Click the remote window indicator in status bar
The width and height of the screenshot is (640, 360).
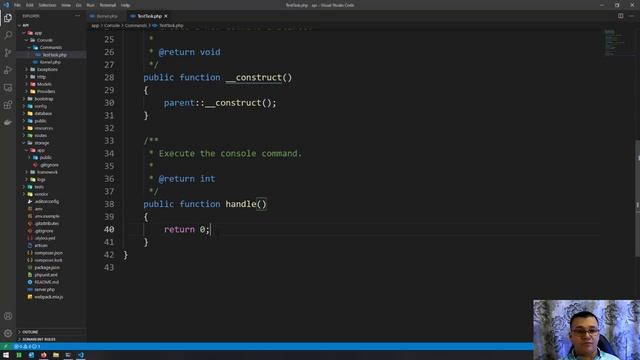tap(5, 347)
